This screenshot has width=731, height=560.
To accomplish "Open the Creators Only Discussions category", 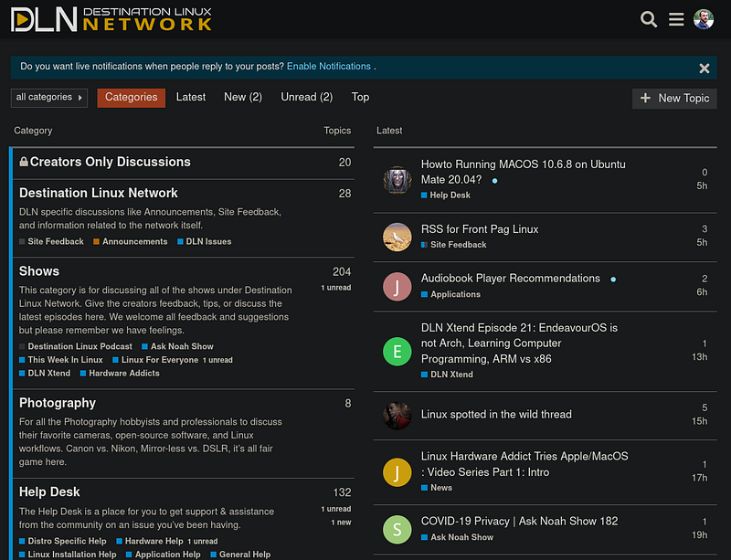I will tap(110, 162).
